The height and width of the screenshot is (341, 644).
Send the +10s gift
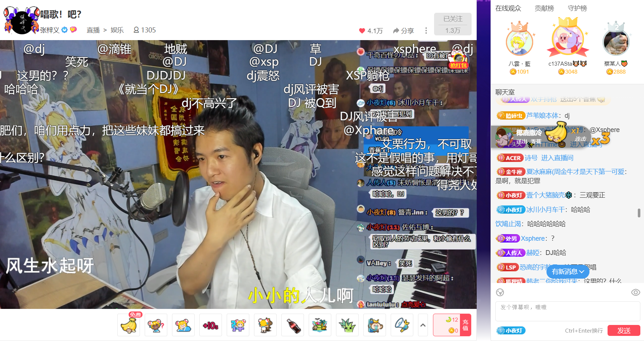pyautogui.click(x=211, y=325)
